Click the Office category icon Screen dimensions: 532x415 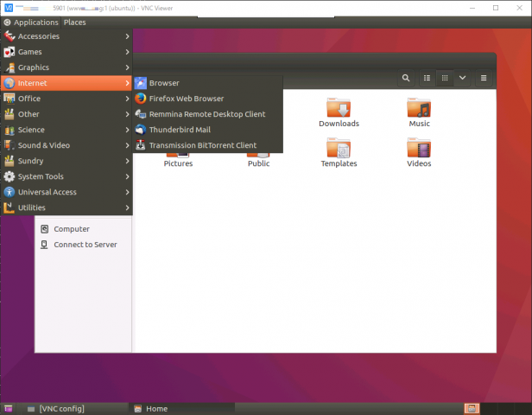(9, 99)
